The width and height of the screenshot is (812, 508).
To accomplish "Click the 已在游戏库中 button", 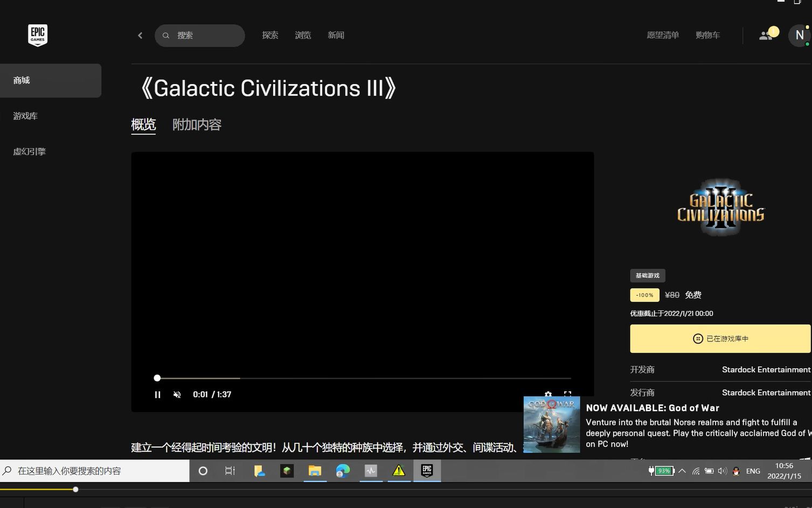I will point(720,339).
